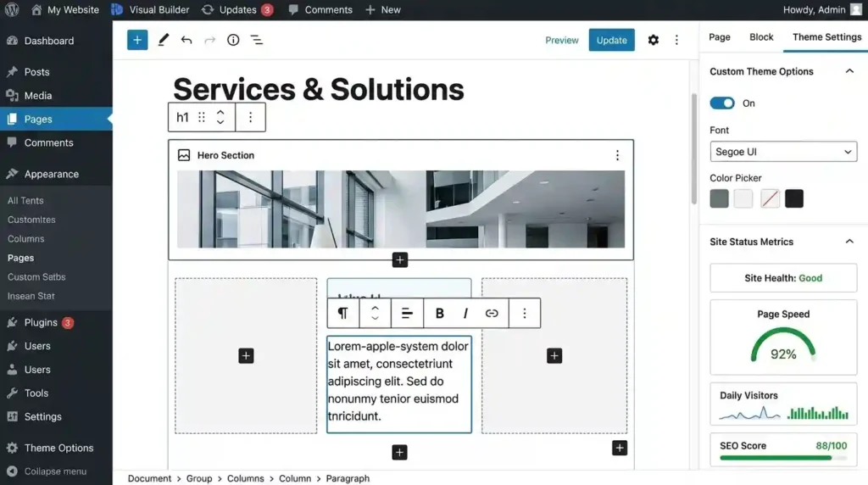Screen dimensions: 868x485
Task: Insert a link in paragraph
Action: [x=492, y=314]
